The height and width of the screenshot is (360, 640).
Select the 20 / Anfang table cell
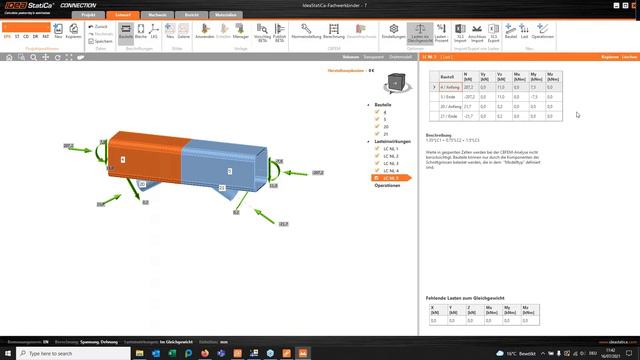coord(451,107)
